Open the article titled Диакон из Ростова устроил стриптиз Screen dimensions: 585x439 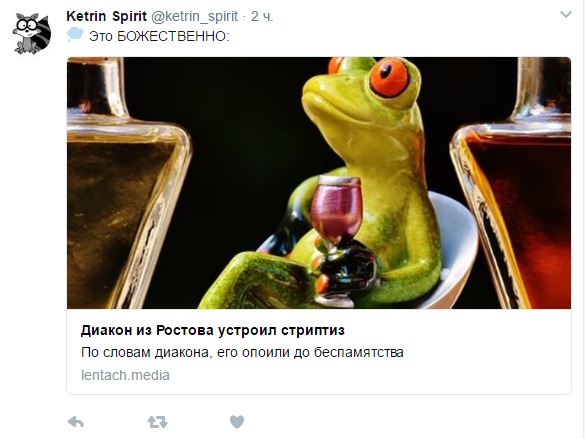[213, 330]
